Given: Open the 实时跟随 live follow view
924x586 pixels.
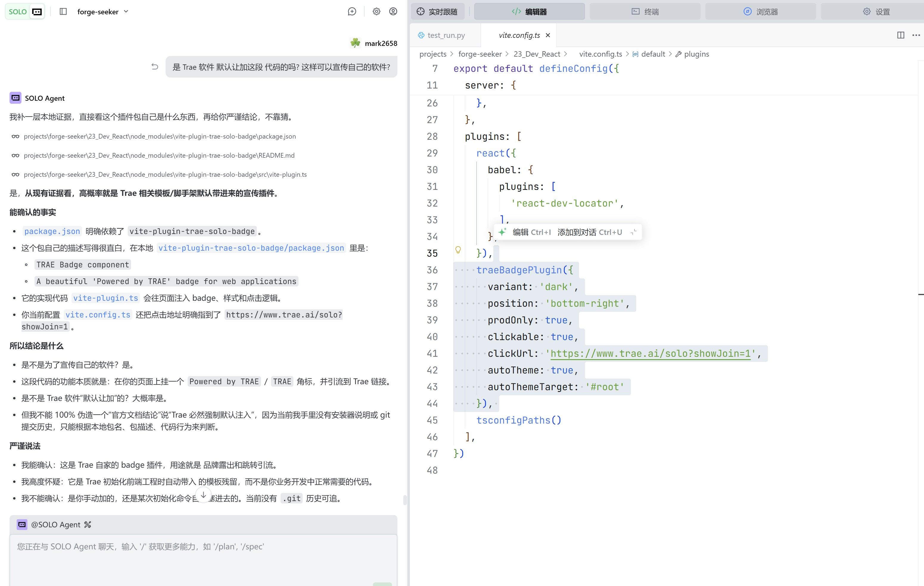Looking at the screenshot, I should pyautogui.click(x=438, y=12).
